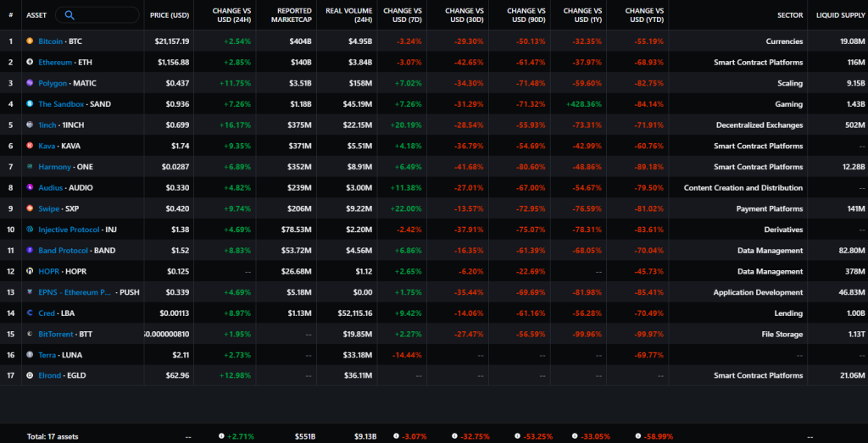Click The Sandbox logo icon
The height and width of the screenshot is (443, 868).
[x=30, y=104]
